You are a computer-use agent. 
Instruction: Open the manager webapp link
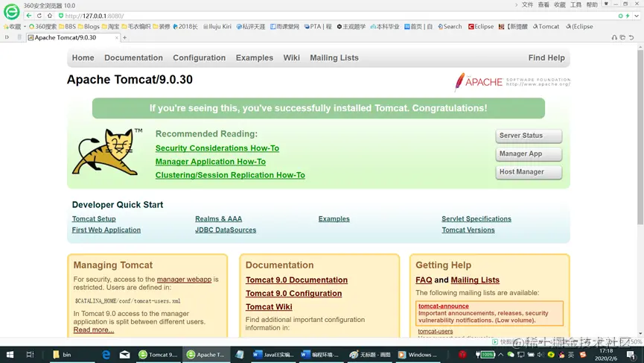click(x=184, y=279)
